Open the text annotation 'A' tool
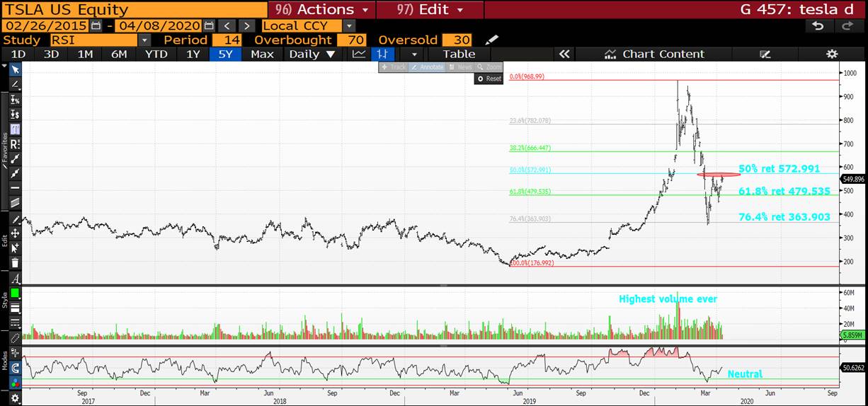Image resolution: width=868 pixels, height=406 pixels. [x=16, y=278]
